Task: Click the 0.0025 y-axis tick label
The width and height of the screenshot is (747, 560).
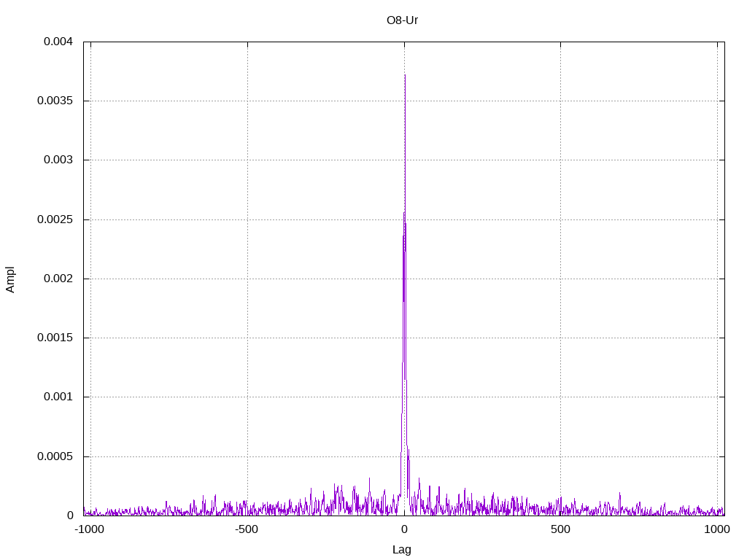Action: [55, 219]
